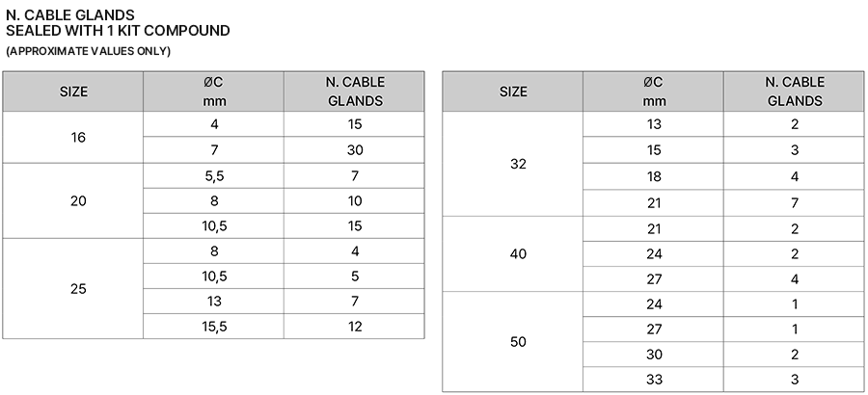Click the '(APPROXIMATE VALUES ONLY)' note

[x=88, y=51]
